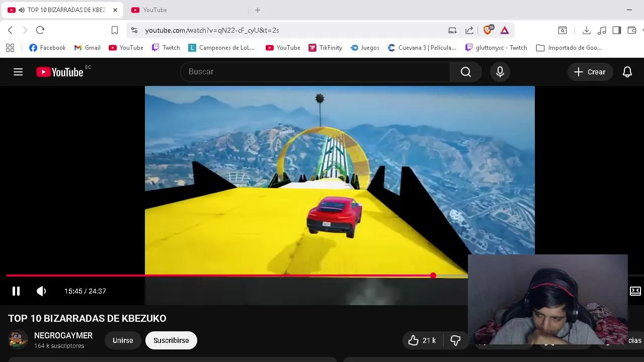Minimize the browser window
The image size is (644, 362).
tap(629, 10)
